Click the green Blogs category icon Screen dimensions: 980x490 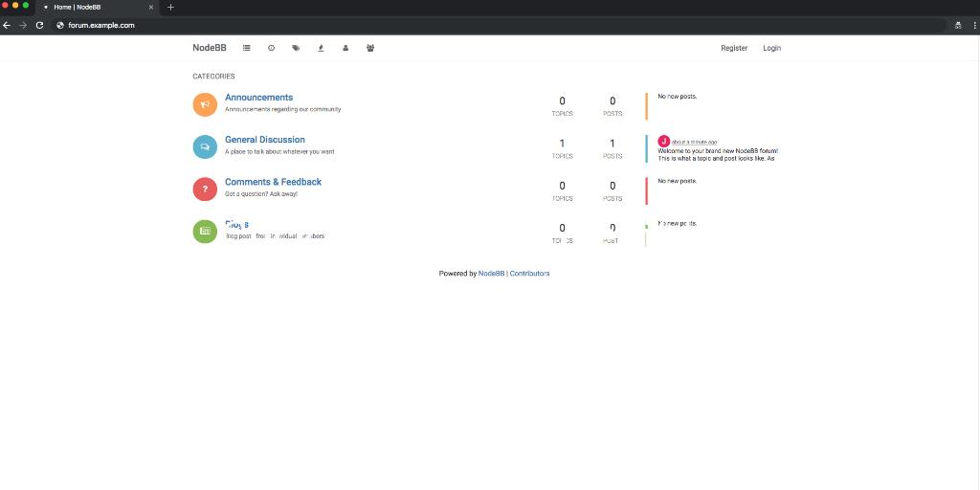point(205,232)
